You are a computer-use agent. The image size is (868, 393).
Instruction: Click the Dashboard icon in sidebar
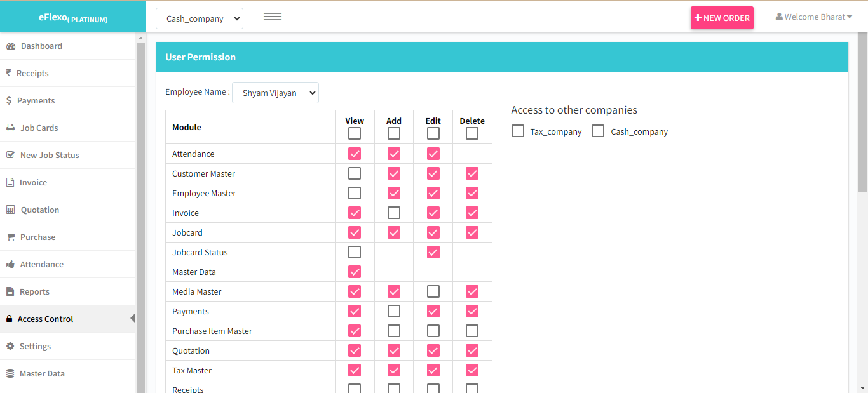10,46
